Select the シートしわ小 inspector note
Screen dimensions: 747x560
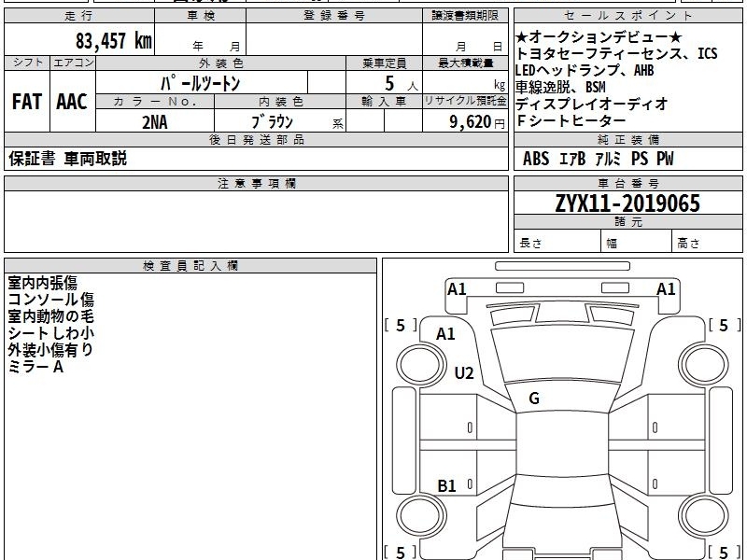pos(51,333)
